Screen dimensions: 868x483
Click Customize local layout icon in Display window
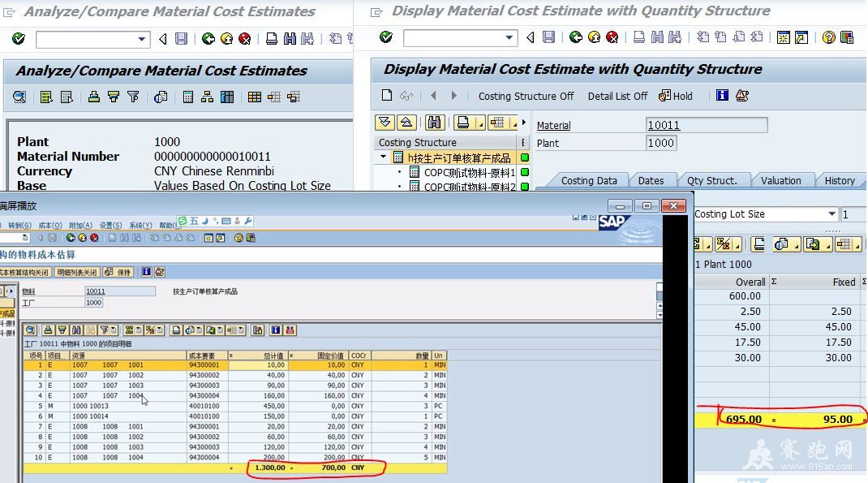(846, 37)
